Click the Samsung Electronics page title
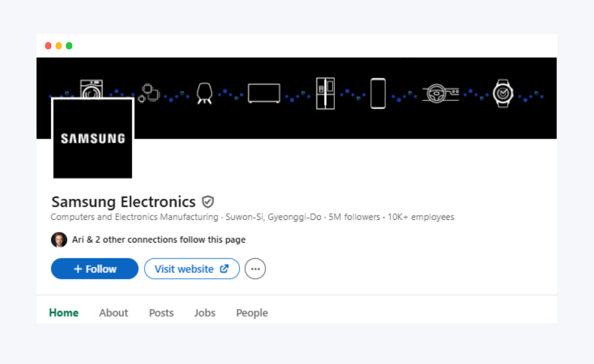This screenshot has width=594, height=364. click(124, 201)
